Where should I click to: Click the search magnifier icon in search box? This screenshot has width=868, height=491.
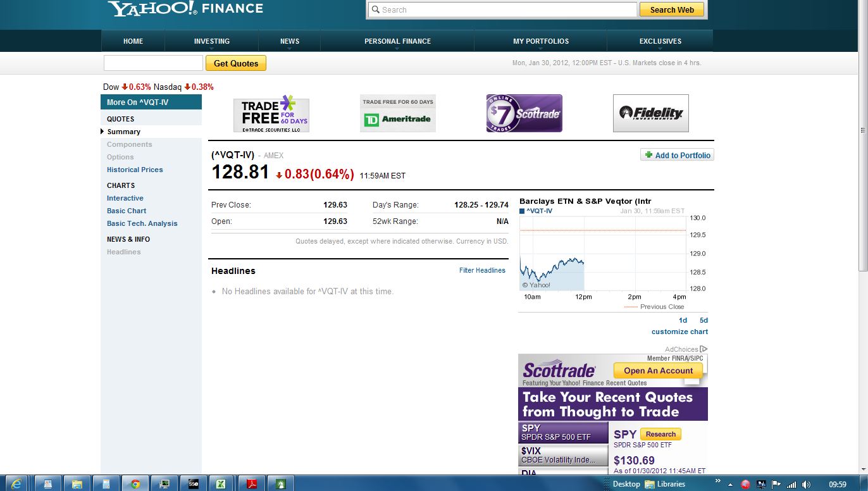coord(375,9)
